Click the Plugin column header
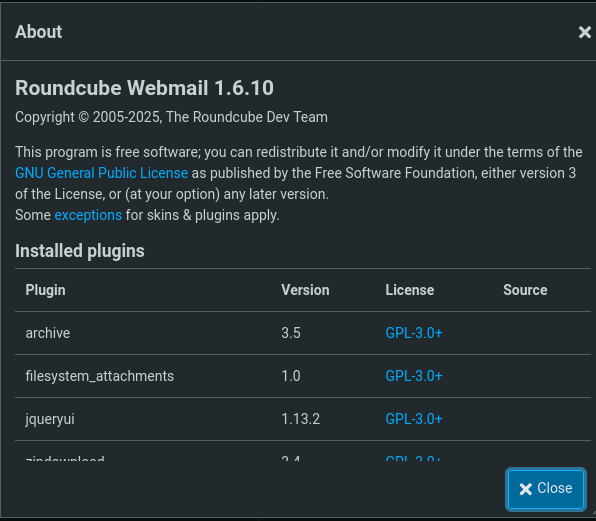 point(46,290)
